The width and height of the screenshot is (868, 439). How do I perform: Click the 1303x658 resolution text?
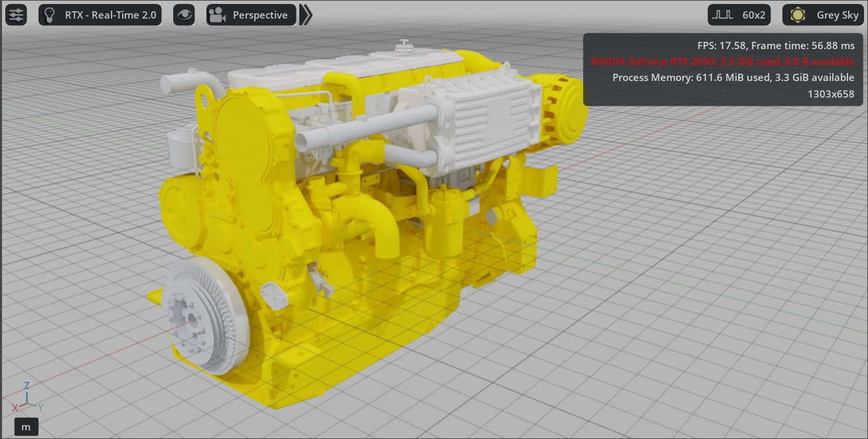tap(831, 94)
